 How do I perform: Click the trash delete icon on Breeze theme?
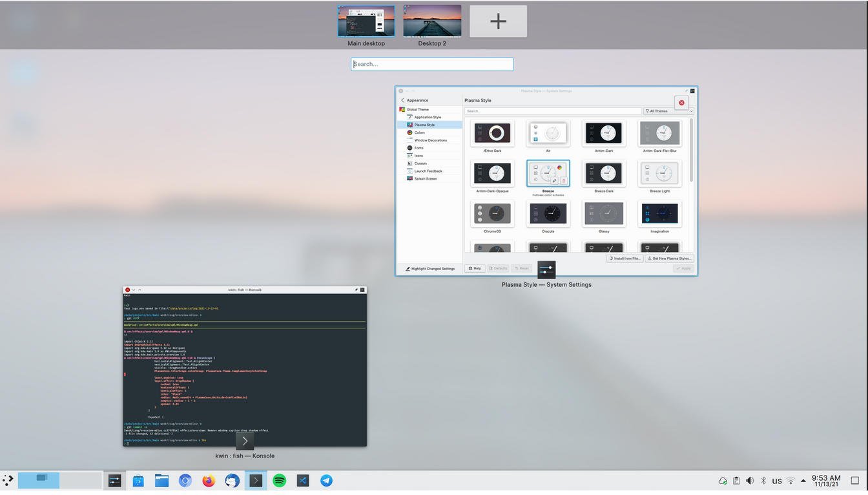point(563,180)
